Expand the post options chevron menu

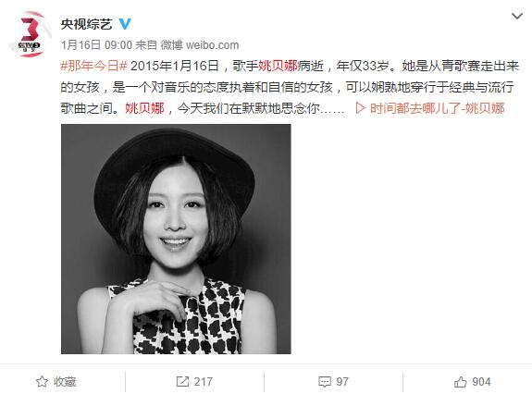pos(516,16)
